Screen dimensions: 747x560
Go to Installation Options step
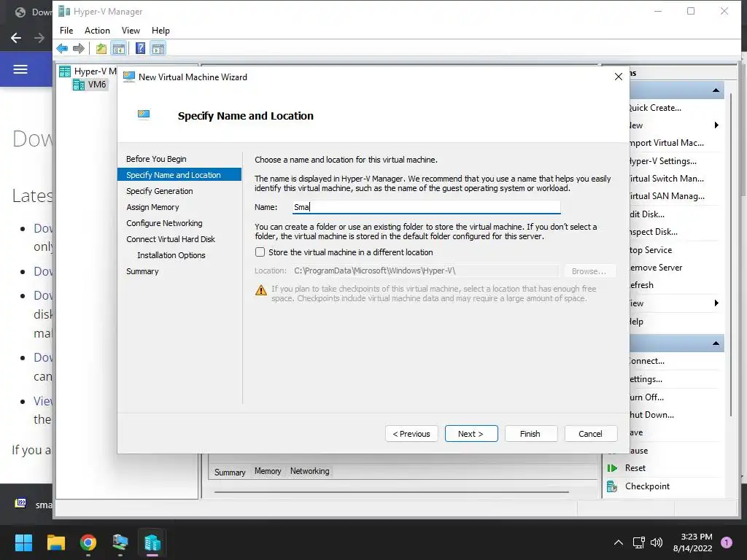[x=171, y=255]
